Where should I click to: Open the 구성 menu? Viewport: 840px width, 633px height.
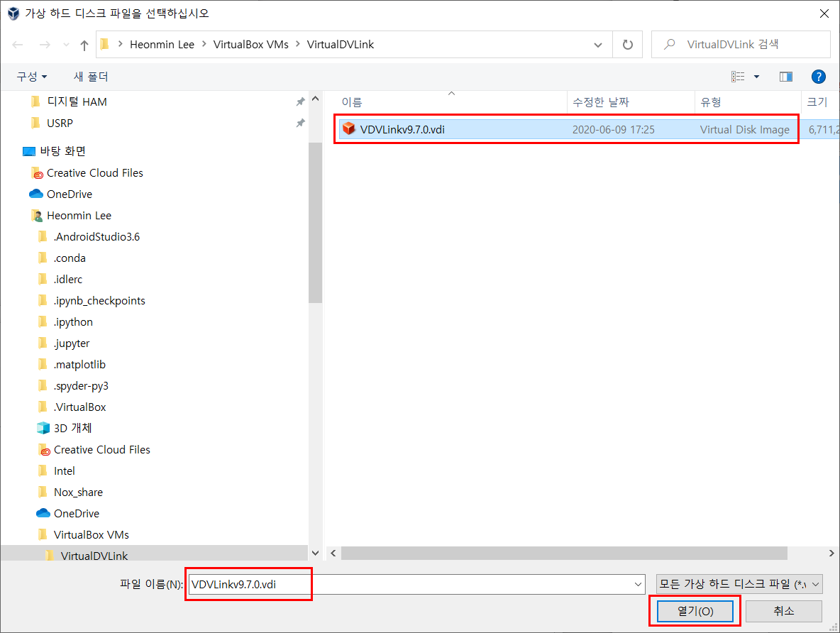[32, 77]
